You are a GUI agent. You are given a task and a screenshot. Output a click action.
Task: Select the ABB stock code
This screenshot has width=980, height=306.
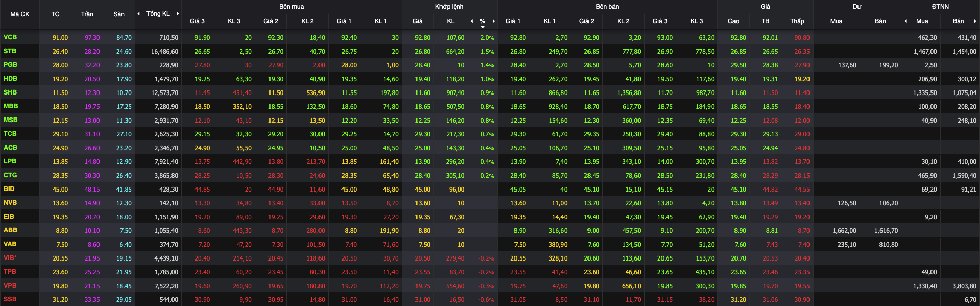point(10,230)
